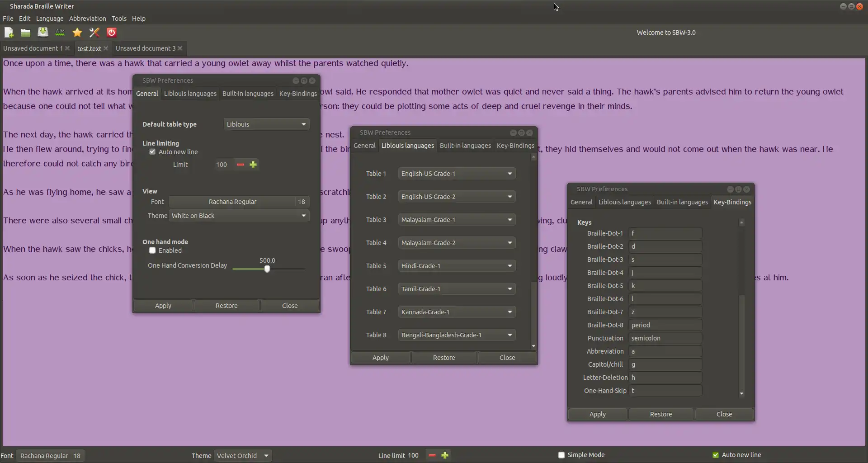Screen dimensions: 868x463
Task: Open the Table 2 English-US-Grade-2 dropdown
Action: (x=457, y=197)
